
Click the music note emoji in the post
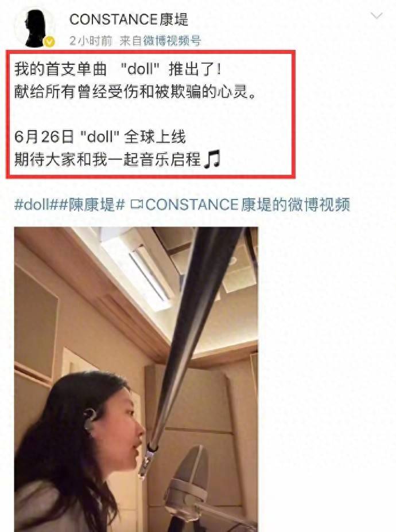(212, 160)
